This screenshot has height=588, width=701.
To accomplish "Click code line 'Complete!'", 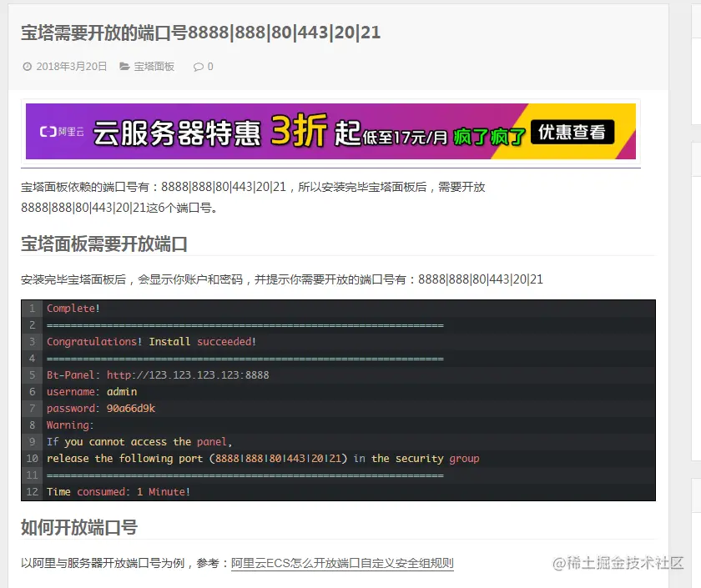I will (x=73, y=309).
